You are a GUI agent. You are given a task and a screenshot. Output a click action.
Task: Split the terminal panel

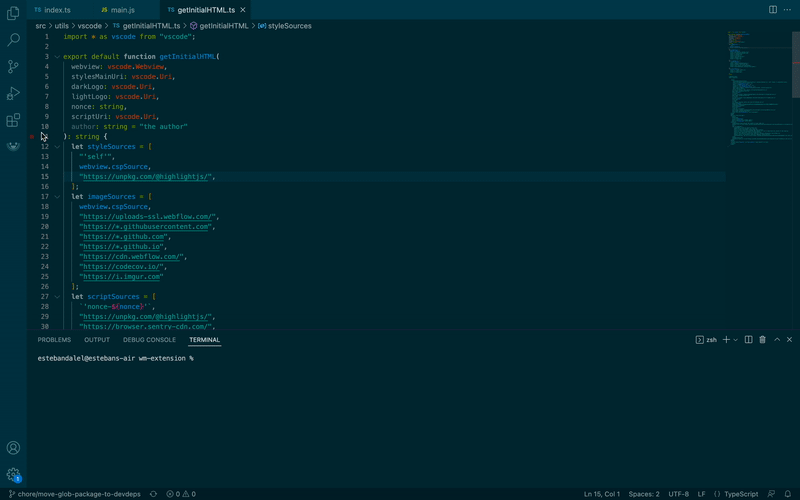(x=749, y=340)
